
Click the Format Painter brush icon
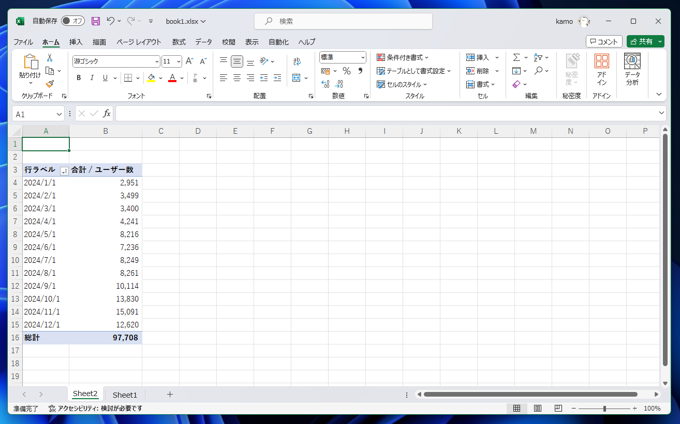pos(50,83)
